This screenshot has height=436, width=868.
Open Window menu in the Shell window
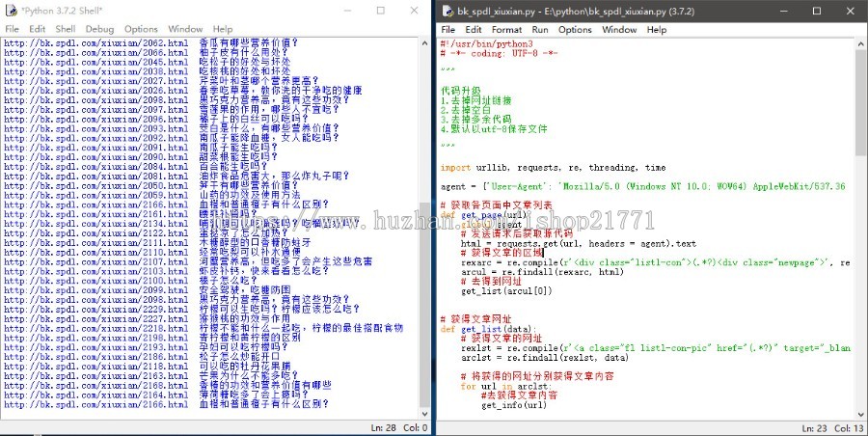tap(185, 29)
